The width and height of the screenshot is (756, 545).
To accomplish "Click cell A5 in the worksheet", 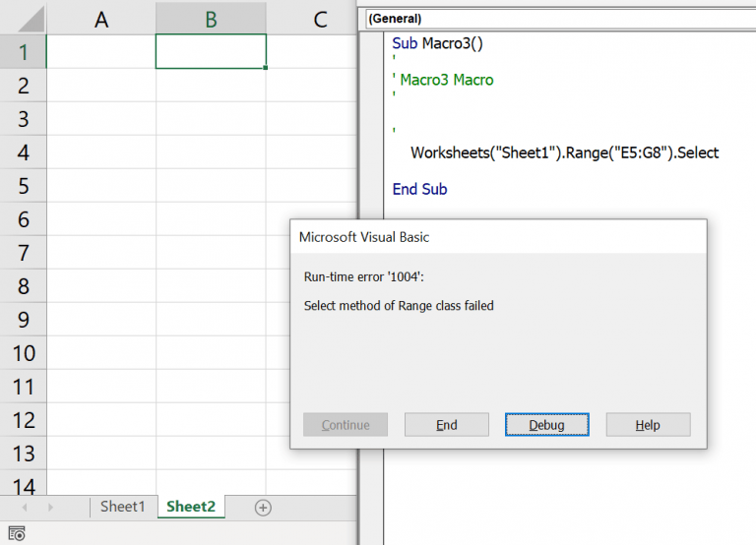I will click(101, 186).
